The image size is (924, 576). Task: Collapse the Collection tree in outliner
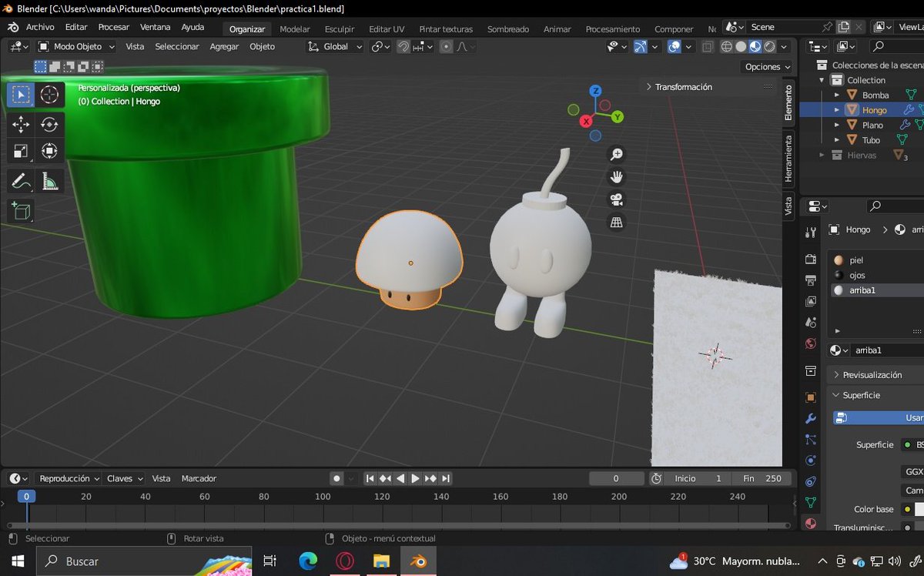point(822,80)
